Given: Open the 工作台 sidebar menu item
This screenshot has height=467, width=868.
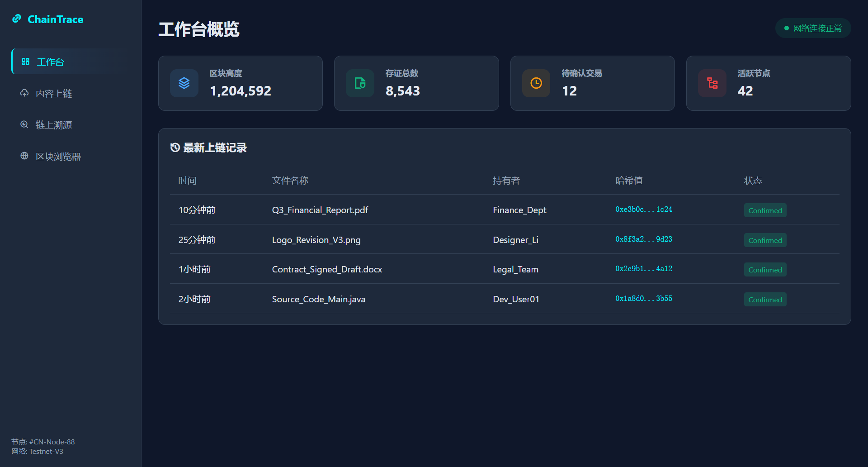Looking at the screenshot, I should pyautogui.click(x=50, y=62).
